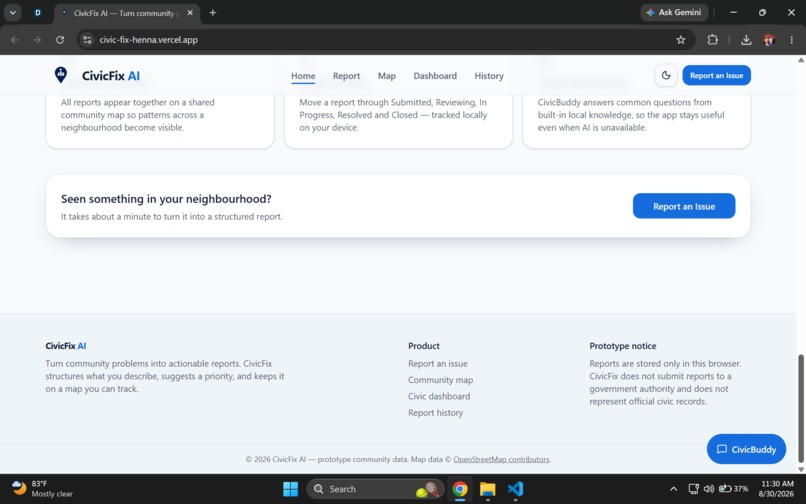
Task: Click the site information icon in address bar
Action: pos(87,40)
